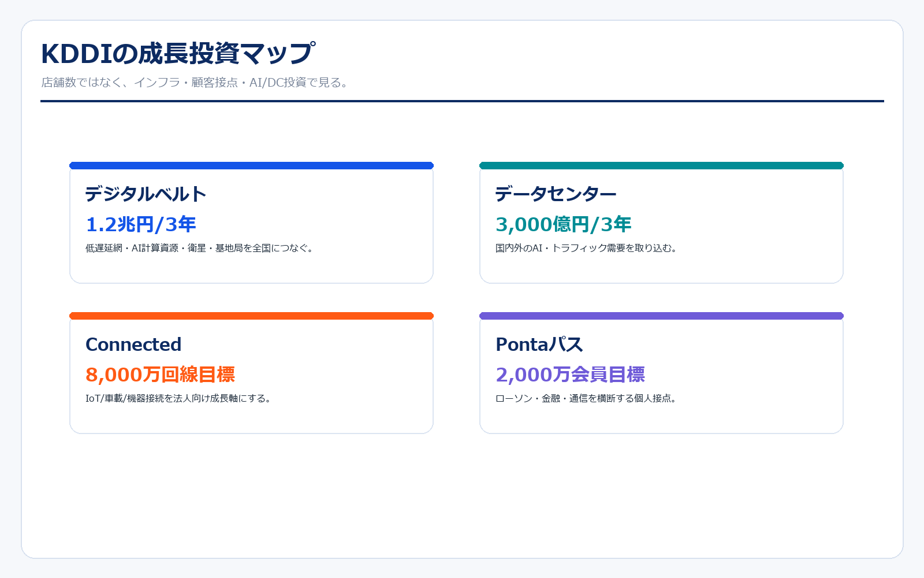The width and height of the screenshot is (924, 578).
Task: Click description 低遅延網・AI計算資源・衛星
Action: (200, 248)
